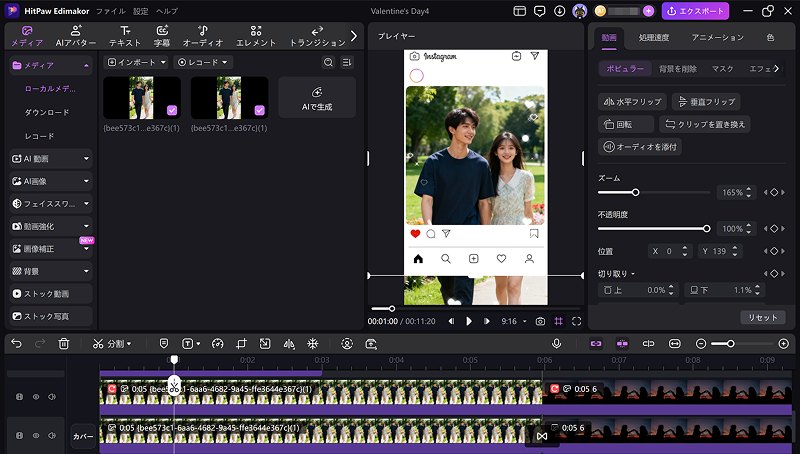Play the video preview
Screen dimensions: 800x454
click(x=469, y=321)
